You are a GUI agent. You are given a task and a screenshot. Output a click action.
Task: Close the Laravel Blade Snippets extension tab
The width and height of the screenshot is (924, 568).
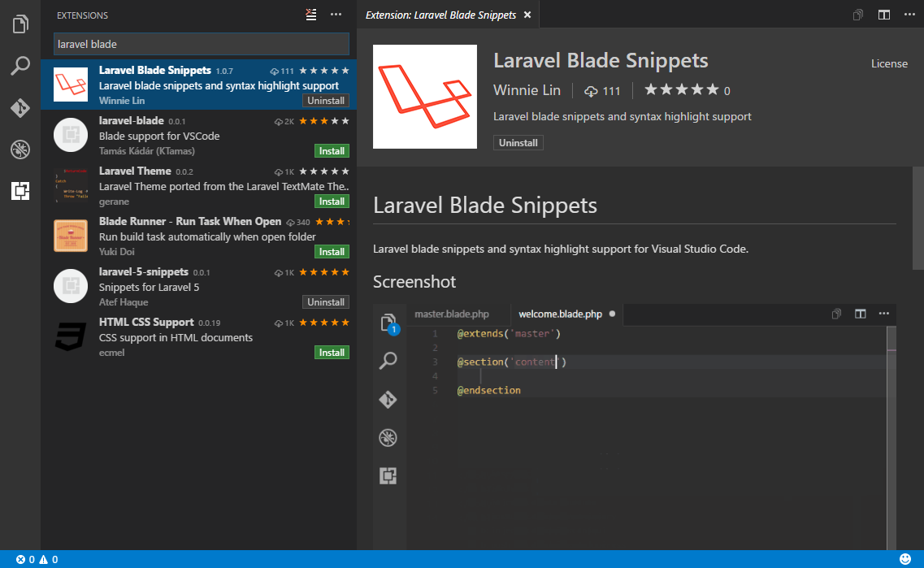527,15
